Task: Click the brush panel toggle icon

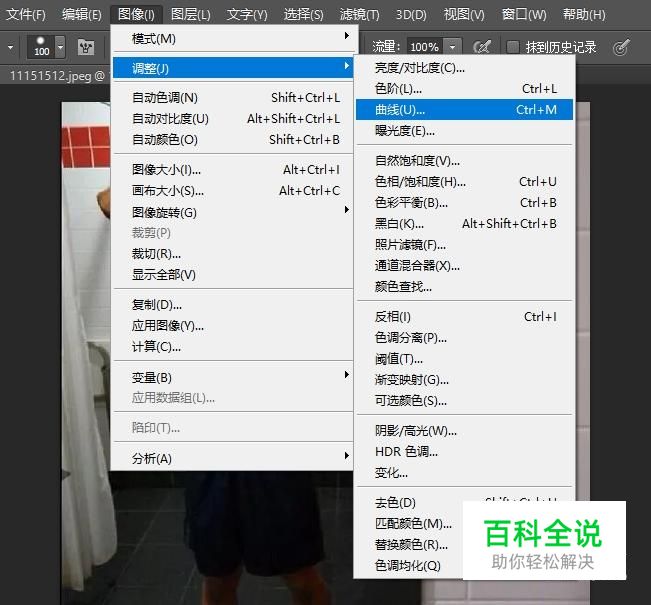Action: click(x=86, y=47)
